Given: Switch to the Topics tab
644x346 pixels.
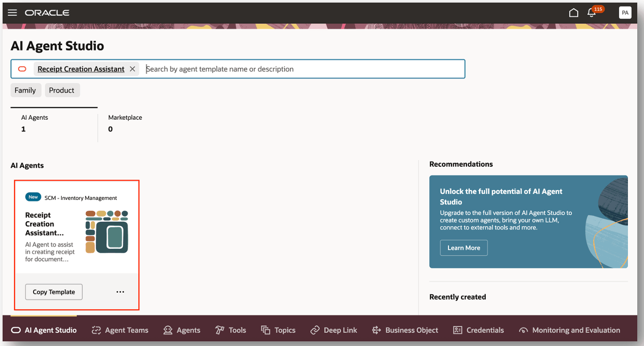Looking at the screenshot, I should point(278,330).
